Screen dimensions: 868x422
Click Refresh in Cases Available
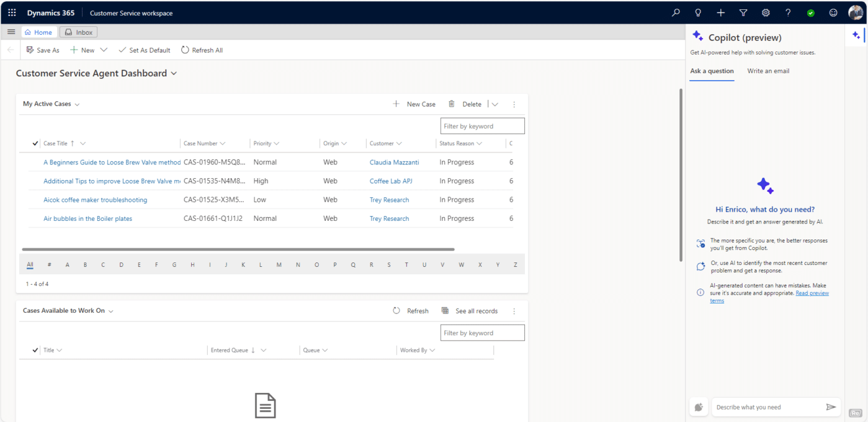point(411,311)
